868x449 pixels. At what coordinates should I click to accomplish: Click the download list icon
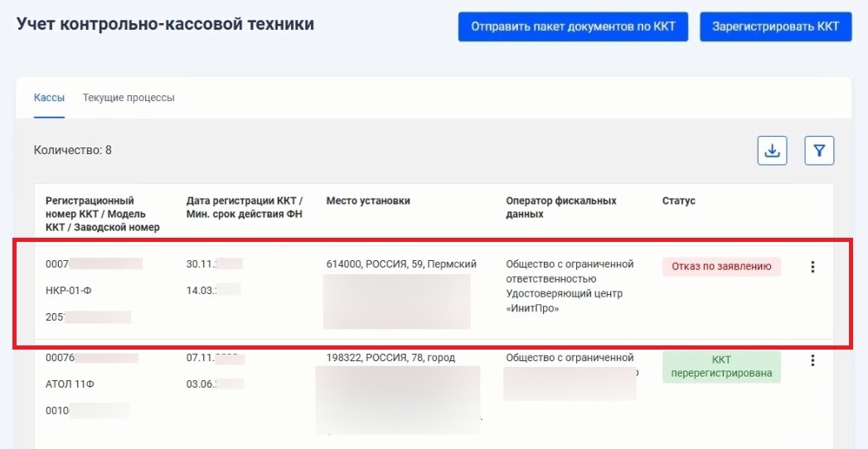(772, 151)
